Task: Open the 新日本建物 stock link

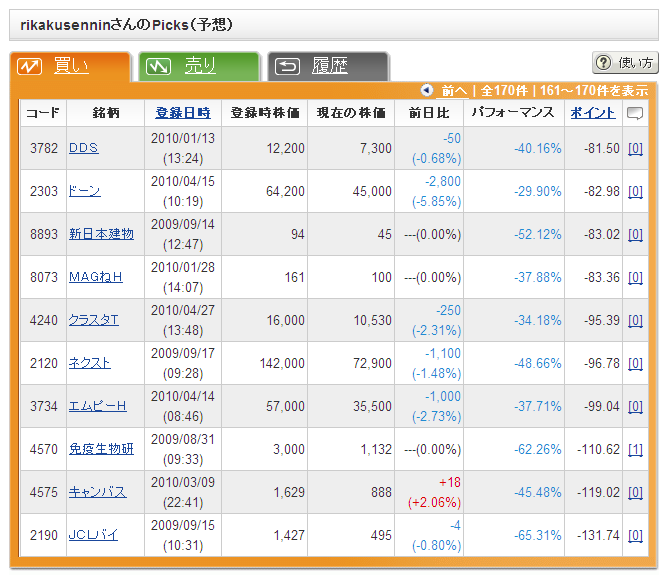Action: 101,234
